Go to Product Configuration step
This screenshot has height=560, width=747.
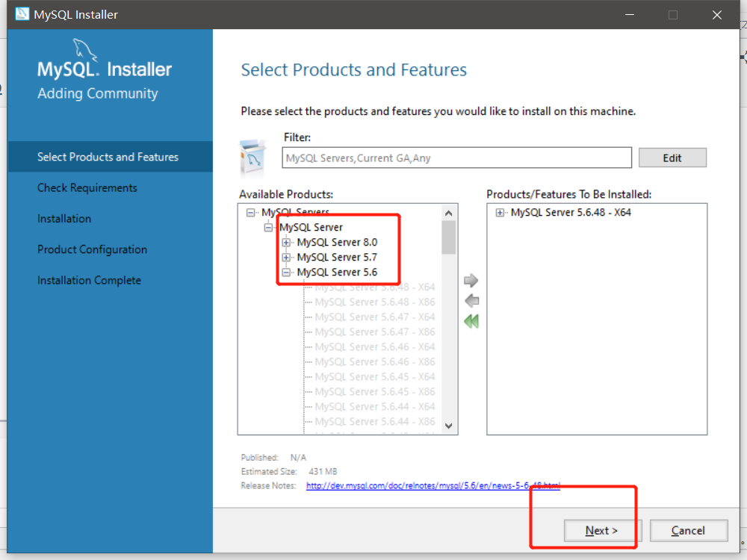coord(92,249)
